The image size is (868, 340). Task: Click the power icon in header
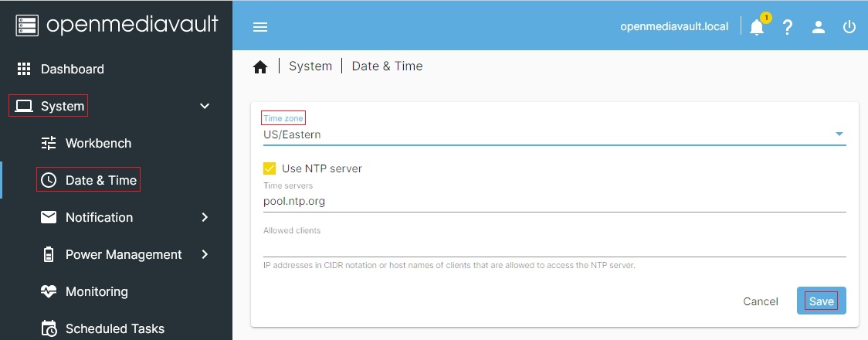click(849, 27)
